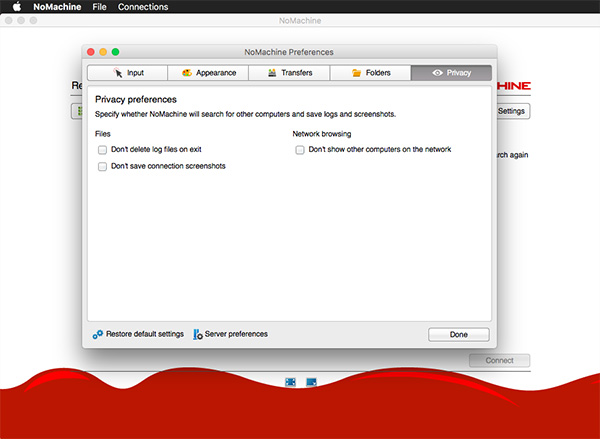Open Server preferences link
This screenshot has width=600, height=439.
point(236,334)
